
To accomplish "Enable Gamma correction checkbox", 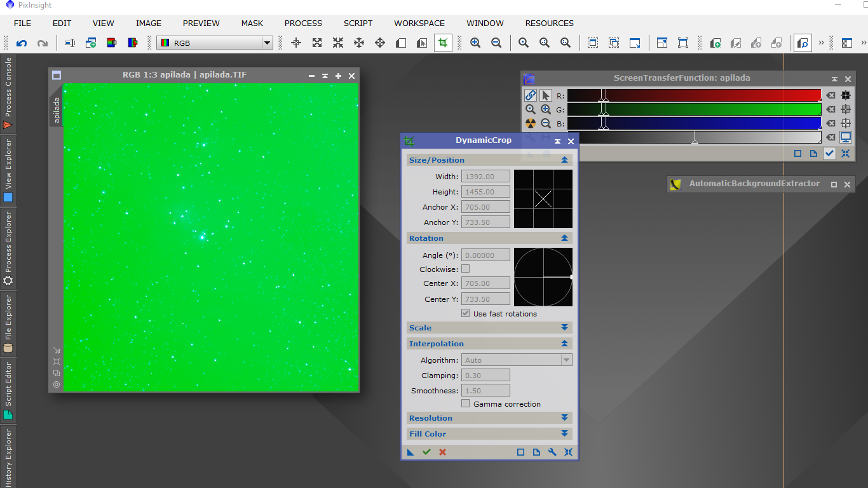I will (x=465, y=403).
